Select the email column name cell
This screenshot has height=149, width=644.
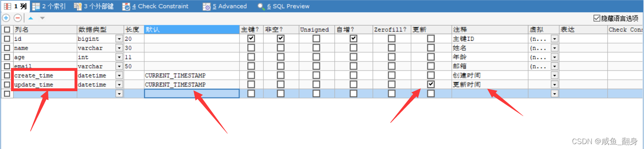click(45, 66)
